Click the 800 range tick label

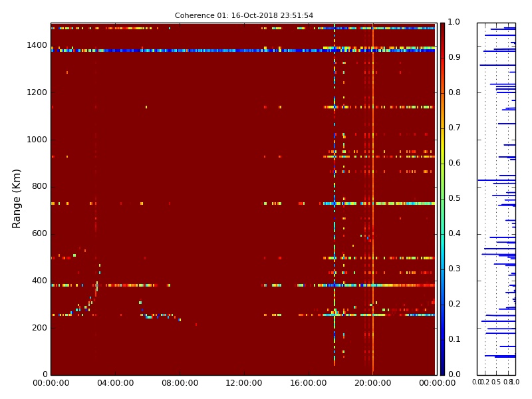point(39,186)
